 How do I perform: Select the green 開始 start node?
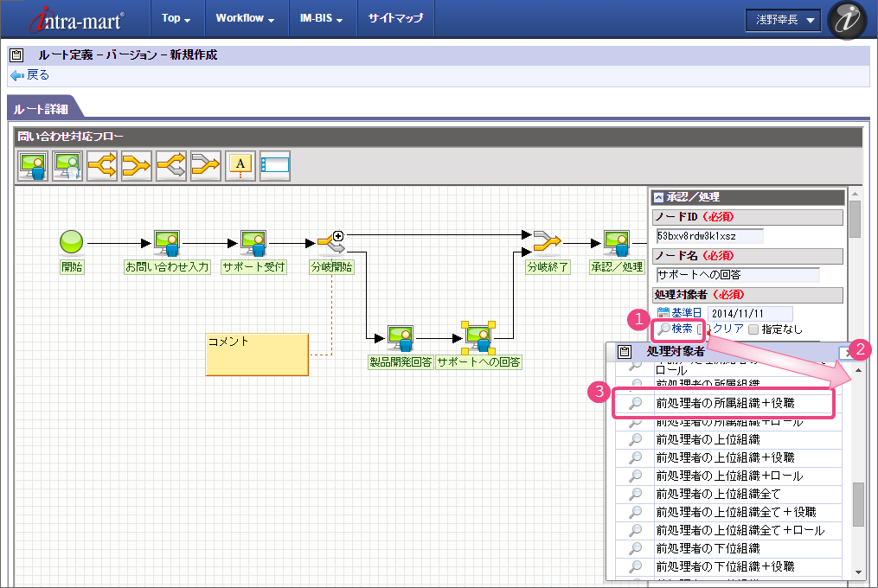[72, 242]
